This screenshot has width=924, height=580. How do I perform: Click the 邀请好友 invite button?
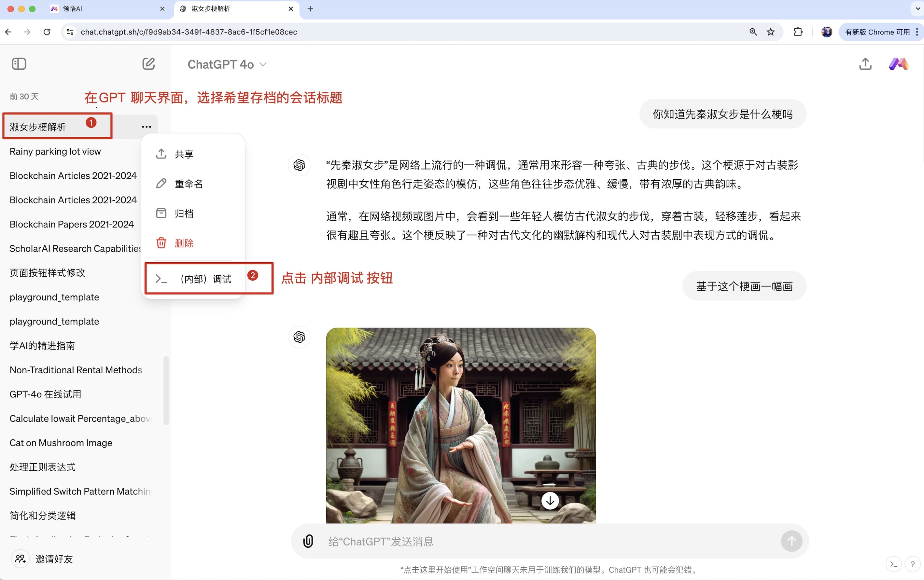coord(54,559)
